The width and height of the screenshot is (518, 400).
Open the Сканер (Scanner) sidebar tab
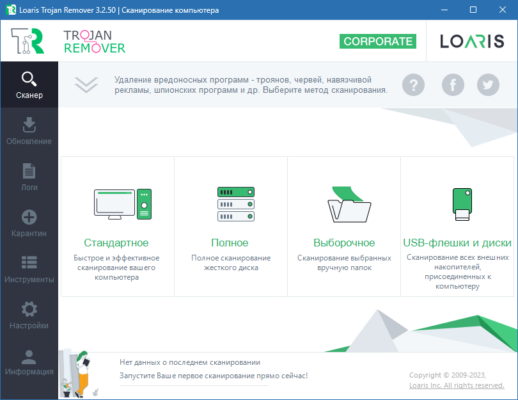29,85
